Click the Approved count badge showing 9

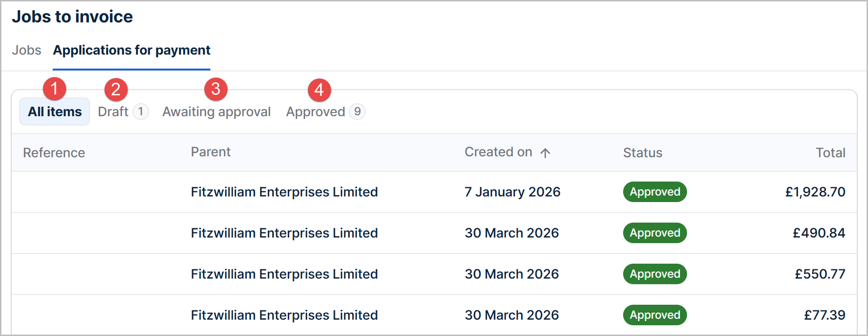[x=357, y=112]
